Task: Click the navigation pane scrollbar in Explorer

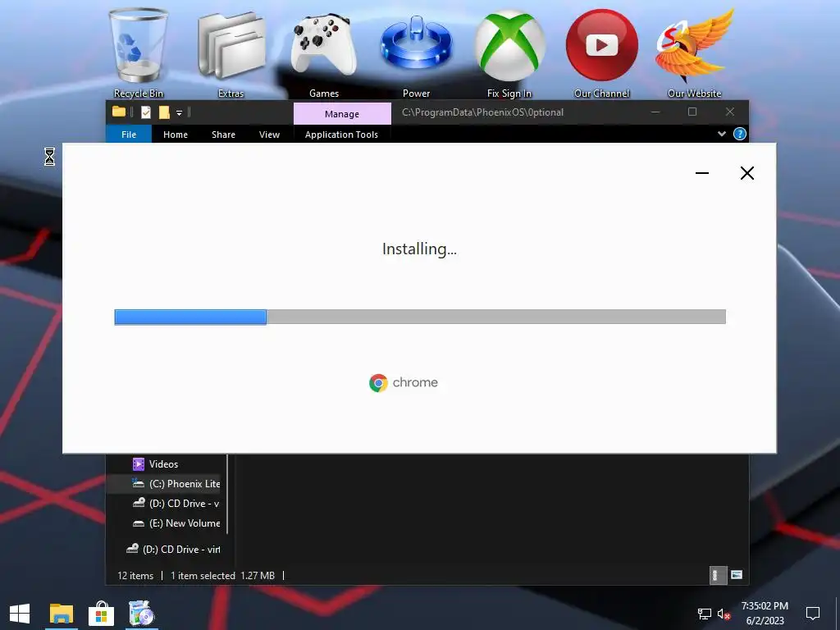Action: click(228, 494)
